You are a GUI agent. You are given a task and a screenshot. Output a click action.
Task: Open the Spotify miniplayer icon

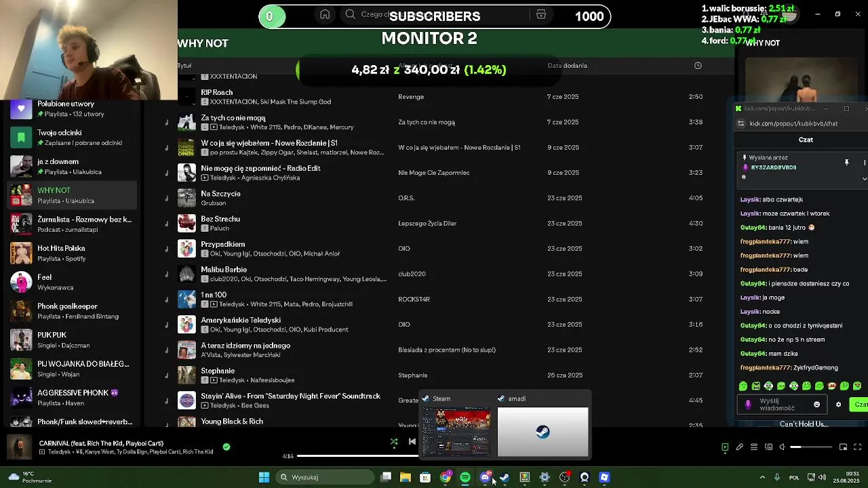point(843,447)
